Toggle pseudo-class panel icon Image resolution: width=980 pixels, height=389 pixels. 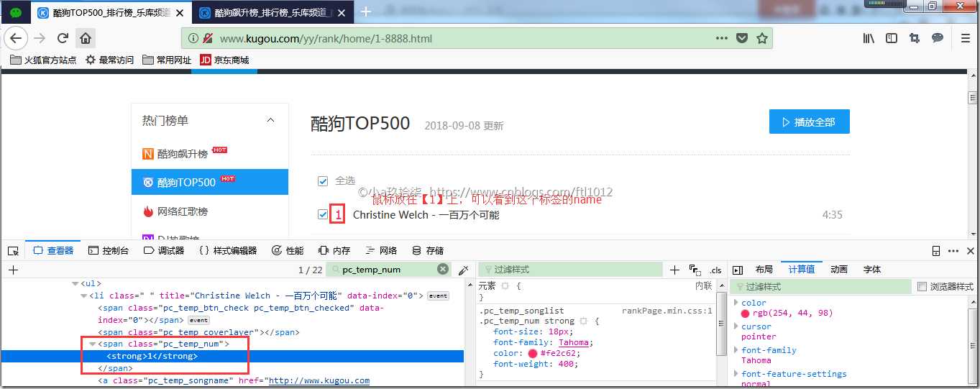(x=695, y=270)
